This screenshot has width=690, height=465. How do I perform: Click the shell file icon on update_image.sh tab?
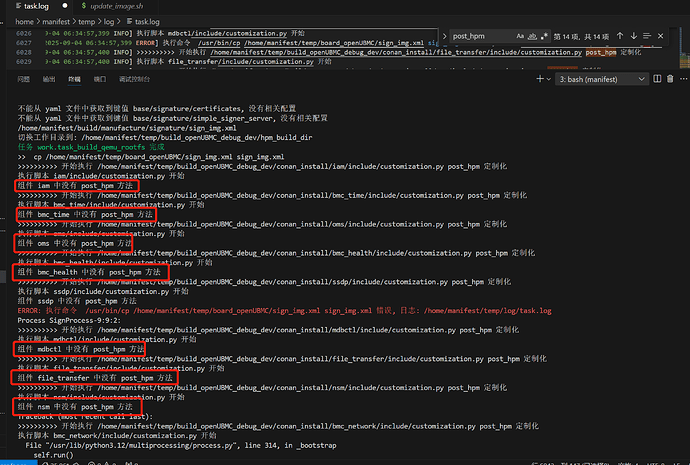(x=84, y=6)
